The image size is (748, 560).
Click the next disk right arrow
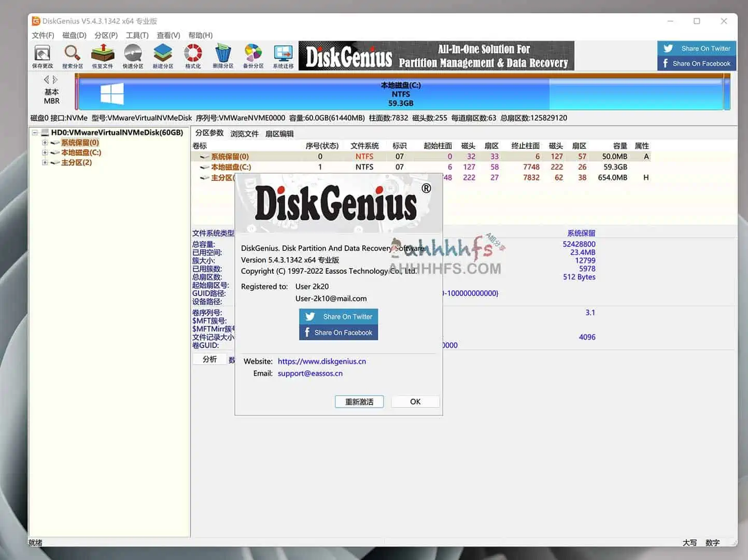[x=55, y=79]
